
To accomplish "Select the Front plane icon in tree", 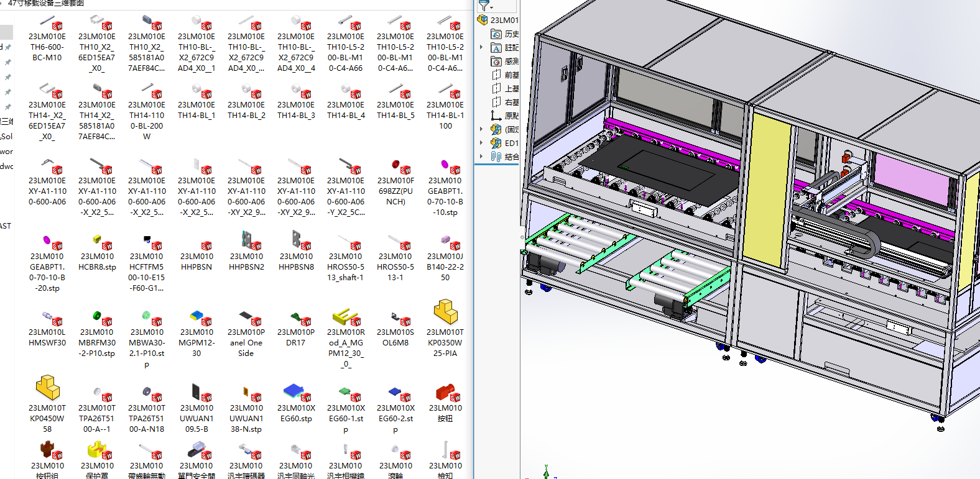I will (x=496, y=75).
